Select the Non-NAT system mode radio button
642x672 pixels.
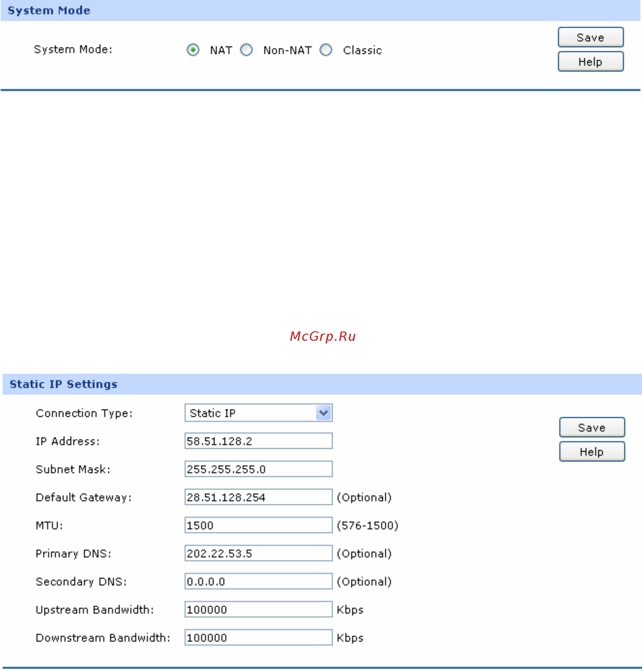(246, 50)
